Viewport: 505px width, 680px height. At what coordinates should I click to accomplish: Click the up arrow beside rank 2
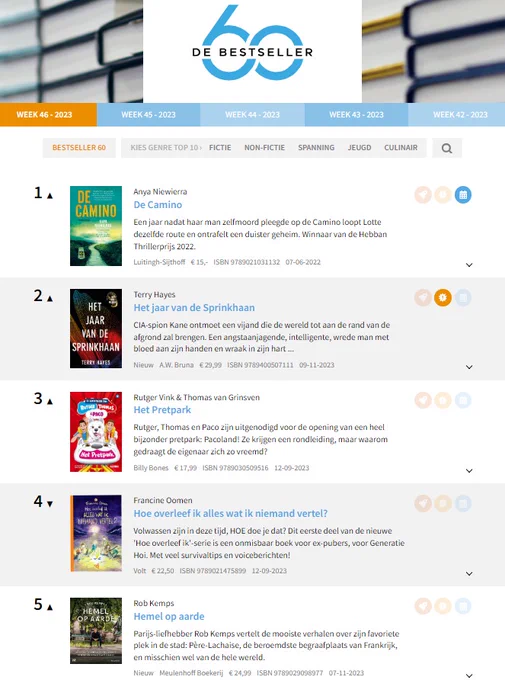point(50,298)
